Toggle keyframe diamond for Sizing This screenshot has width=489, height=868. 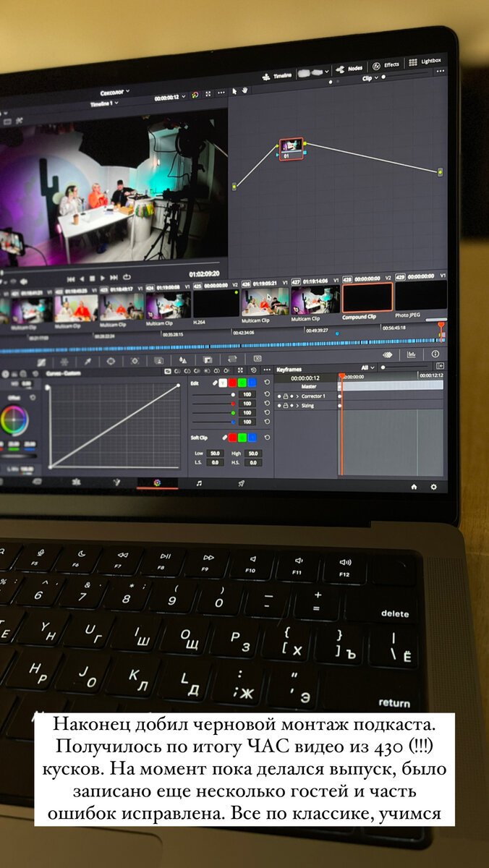click(292, 406)
